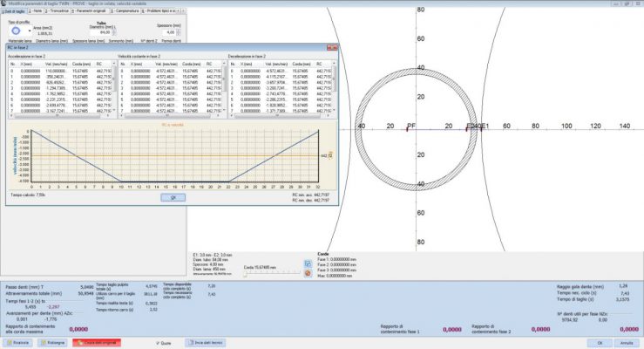The image size is (644, 349).
Task: Click the Ridisegna button
Action: coord(52,342)
